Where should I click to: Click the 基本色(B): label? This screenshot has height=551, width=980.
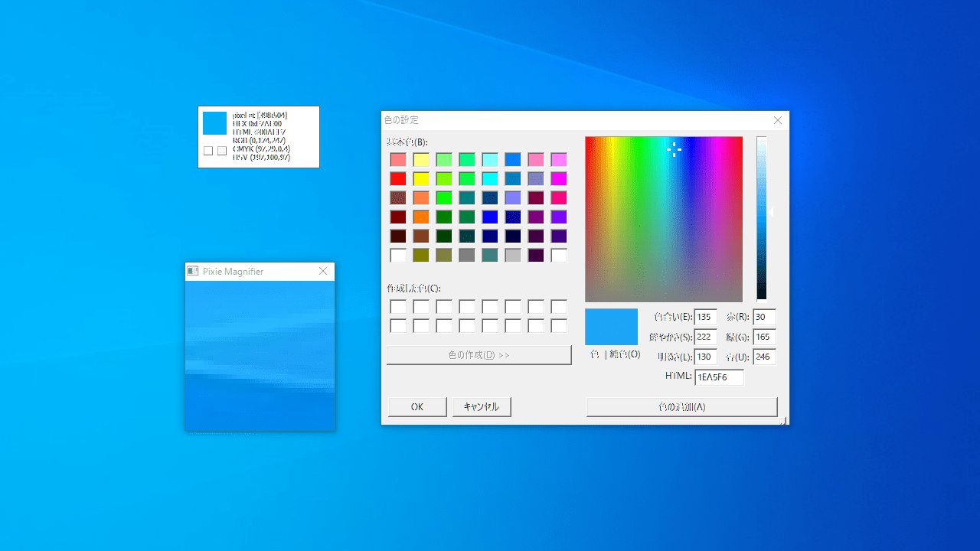407,142
